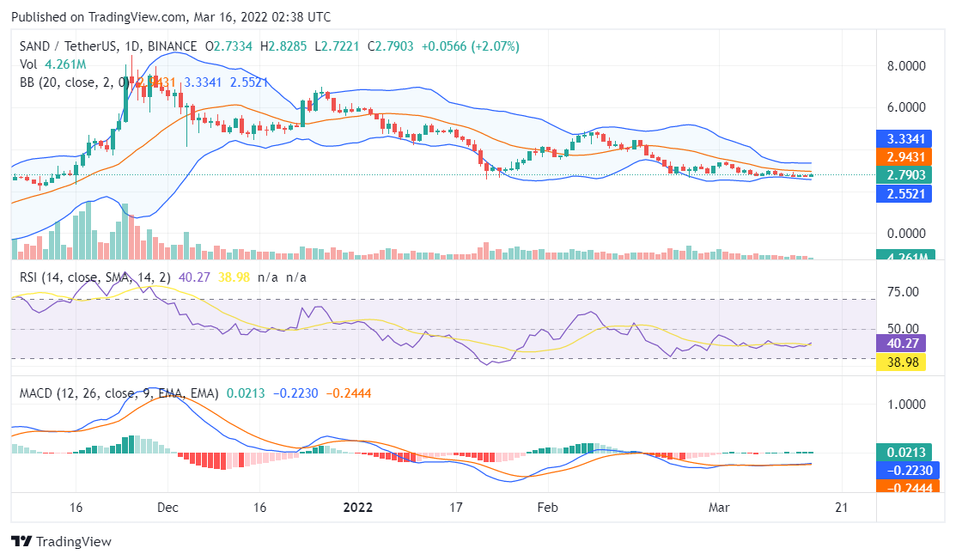Click the RSI (14, close, SMA, 14, 2) legend
Image resolution: width=956 pixels, height=560 pixels.
point(95,277)
